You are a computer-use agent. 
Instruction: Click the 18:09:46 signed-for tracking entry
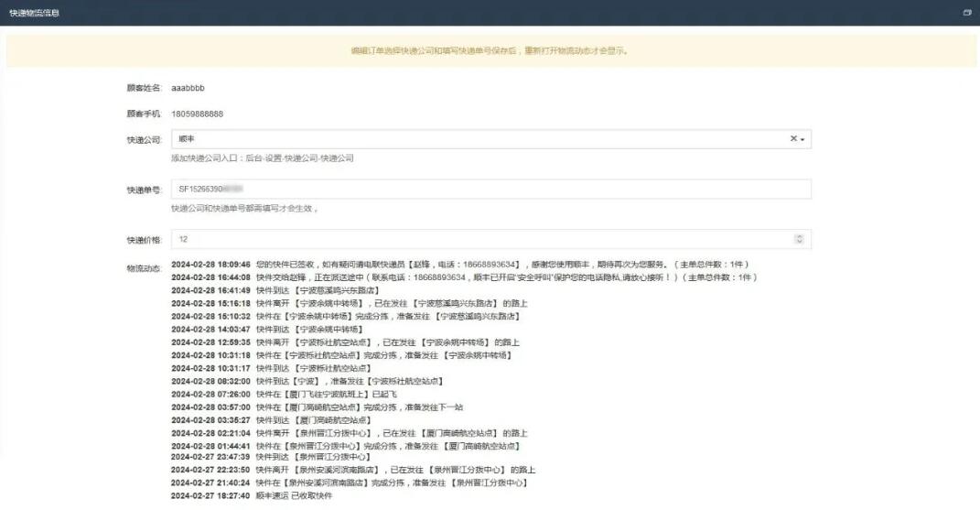458,265
